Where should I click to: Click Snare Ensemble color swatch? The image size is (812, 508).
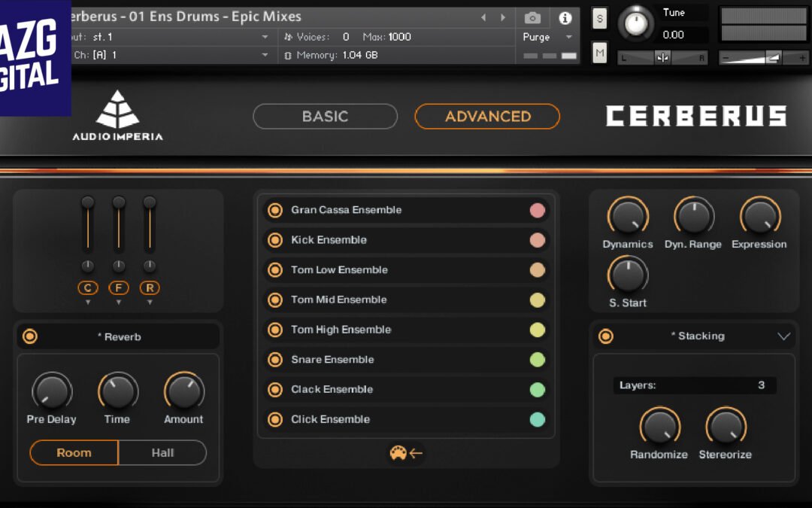[538, 359]
